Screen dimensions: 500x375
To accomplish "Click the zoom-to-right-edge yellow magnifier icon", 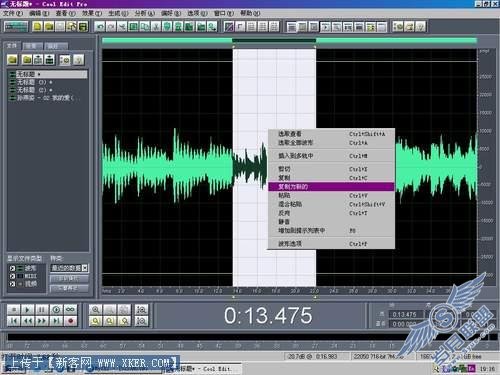I will 124,321.
